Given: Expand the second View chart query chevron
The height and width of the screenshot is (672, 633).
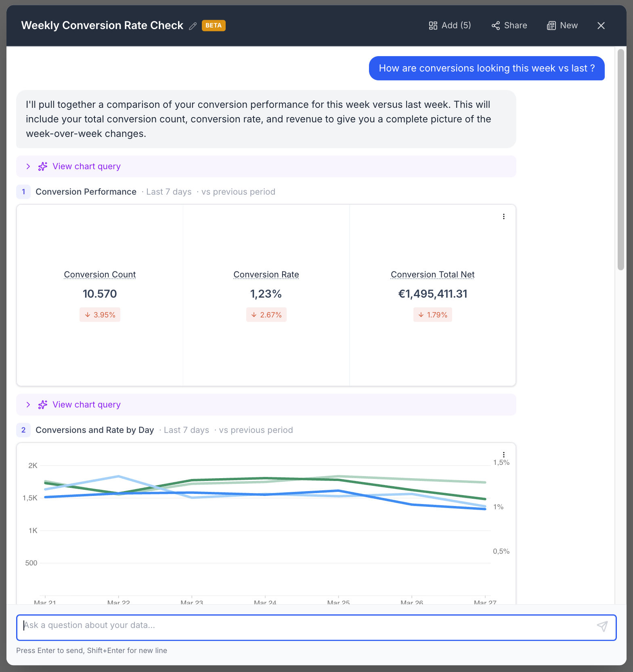Looking at the screenshot, I should coord(28,405).
